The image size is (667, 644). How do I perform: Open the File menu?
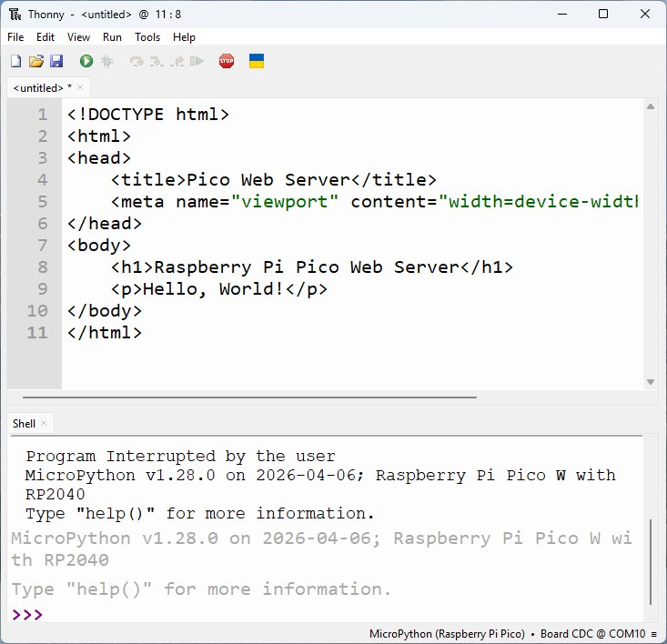click(15, 37)
